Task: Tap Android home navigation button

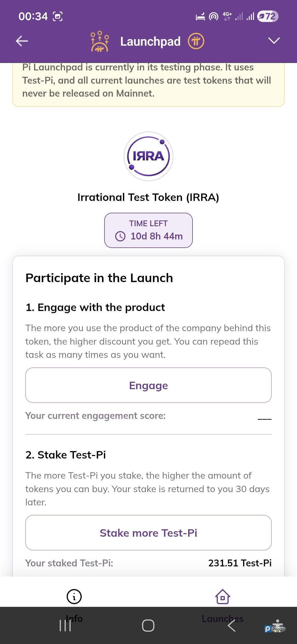Action: click(x=148, y=626)
